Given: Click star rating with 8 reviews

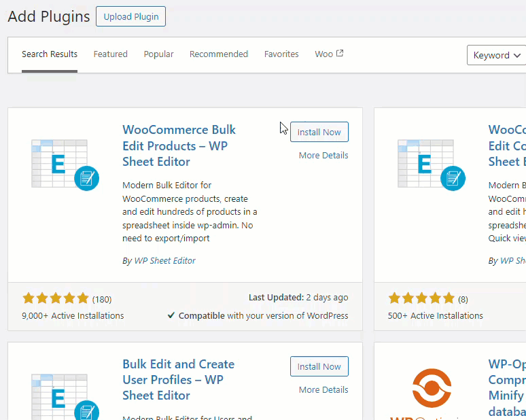Looking at the screenshot, I should 421,298.
